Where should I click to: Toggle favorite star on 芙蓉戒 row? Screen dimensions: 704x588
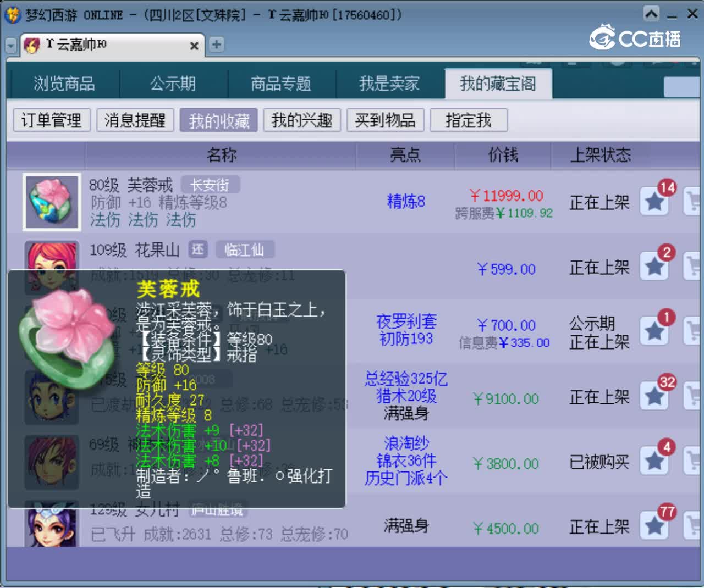(654, 202)
